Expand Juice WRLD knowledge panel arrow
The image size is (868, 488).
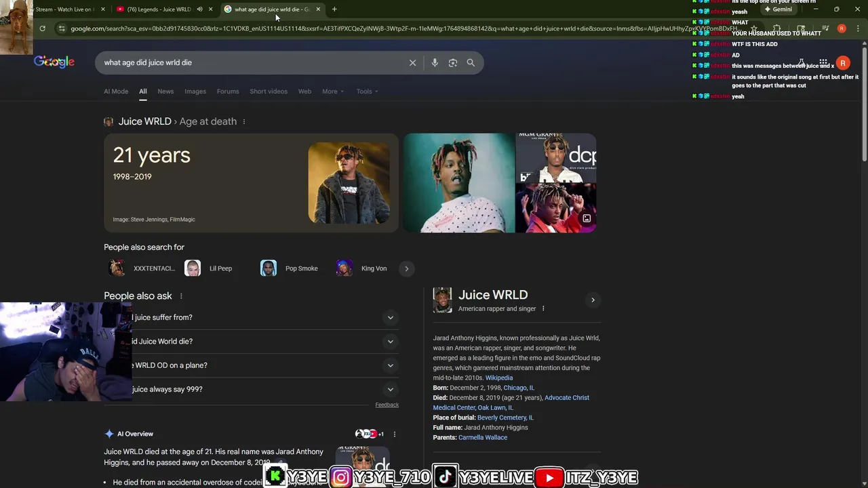click(x=593, y=300)
